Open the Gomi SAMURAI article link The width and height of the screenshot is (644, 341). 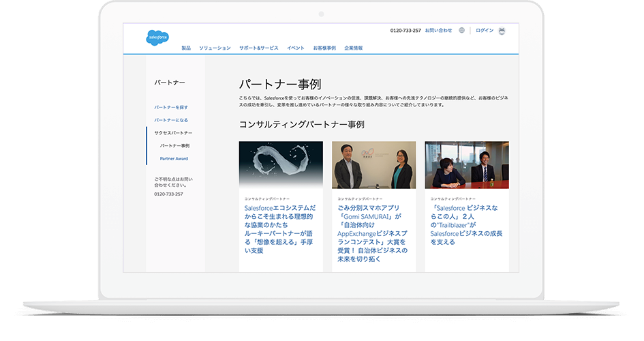point(373,233)
